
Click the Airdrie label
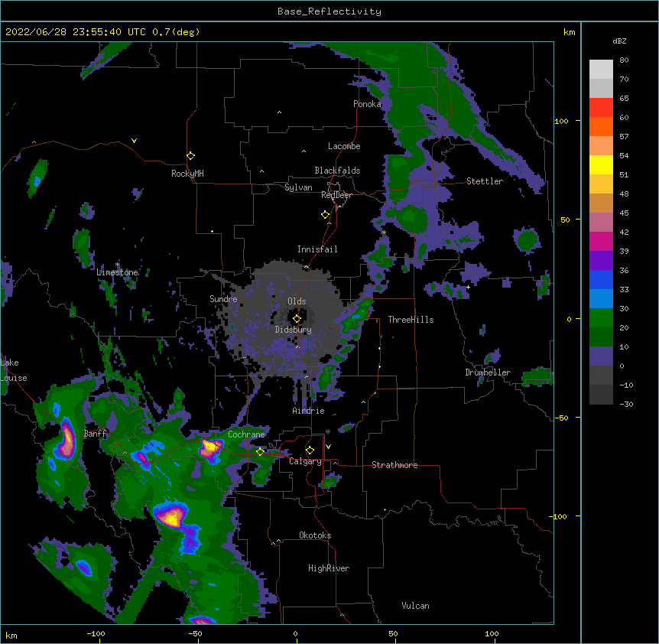point(309,411)
